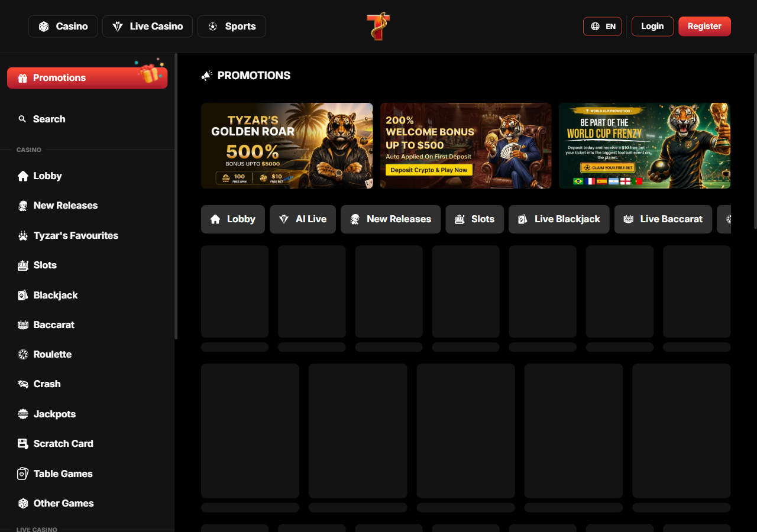Click the Table Games cards icon

tap(23, 473)
